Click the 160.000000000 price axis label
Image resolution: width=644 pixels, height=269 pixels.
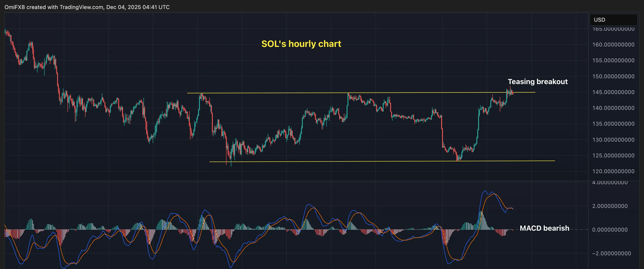point(613,45)
